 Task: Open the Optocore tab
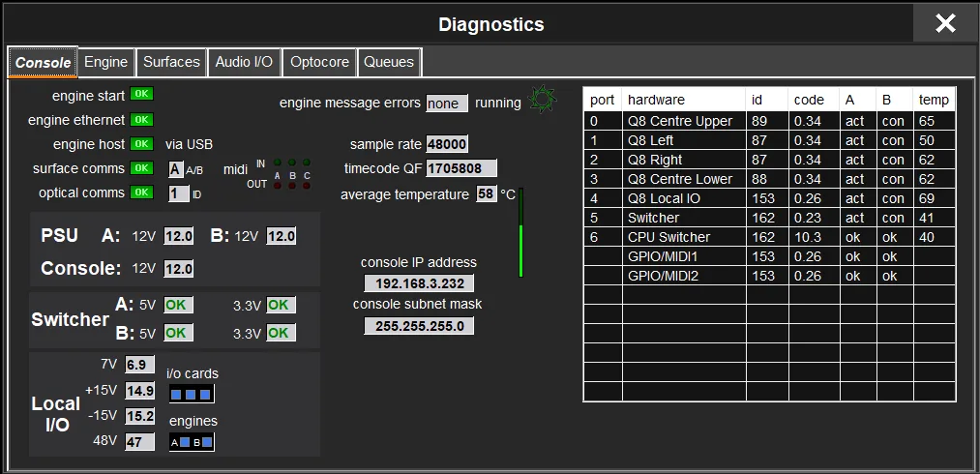[x=319, y=62]
